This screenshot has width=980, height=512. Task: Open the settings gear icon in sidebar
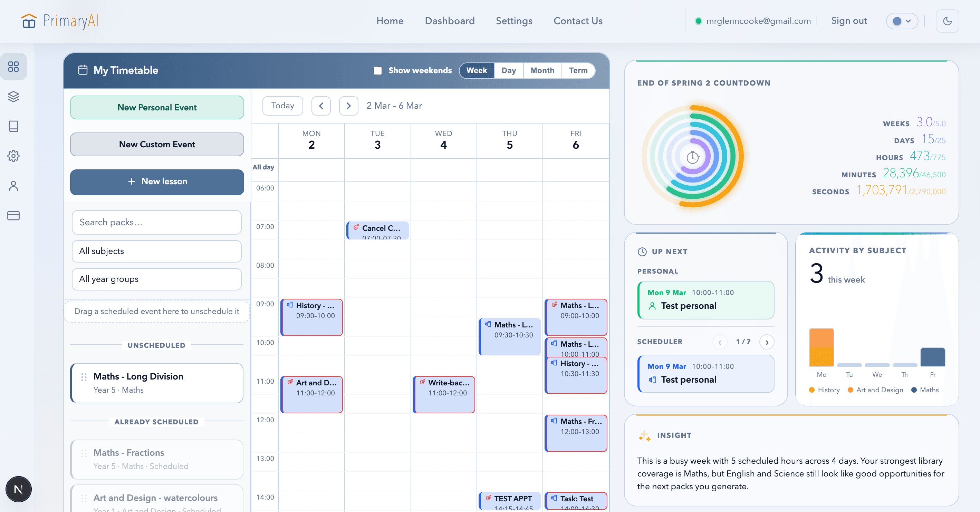point(14,156)
